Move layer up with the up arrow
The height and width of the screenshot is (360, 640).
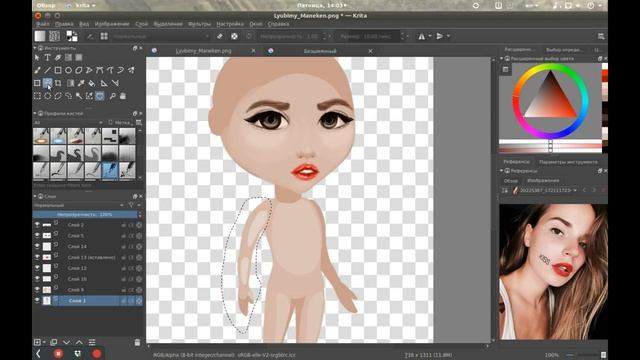tap(79, 342)
